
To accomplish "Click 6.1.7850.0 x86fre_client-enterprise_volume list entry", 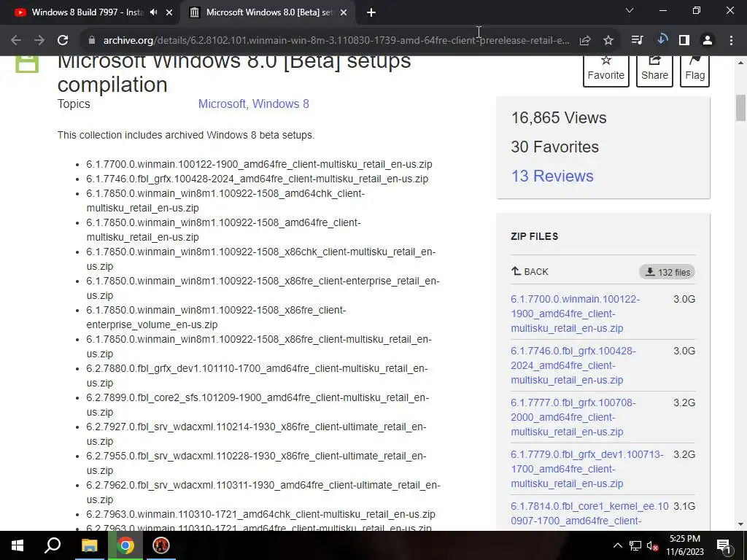I will 216,317.
